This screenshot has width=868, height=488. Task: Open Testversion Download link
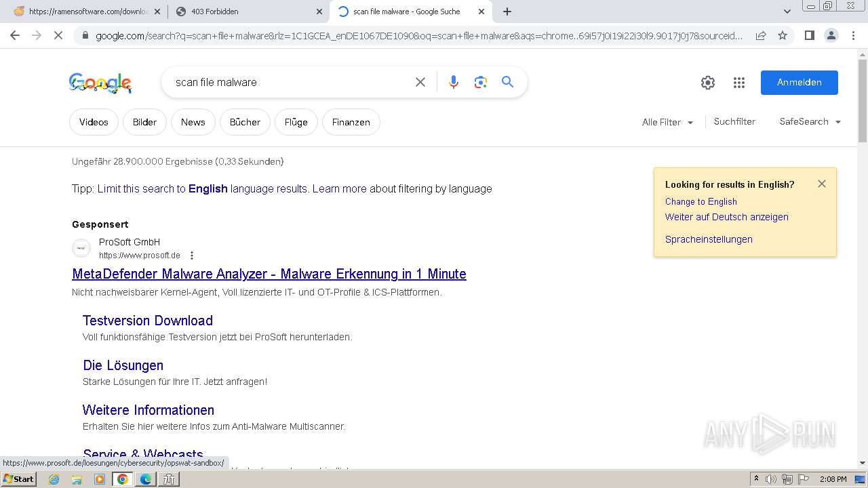[x=148, y=321]
